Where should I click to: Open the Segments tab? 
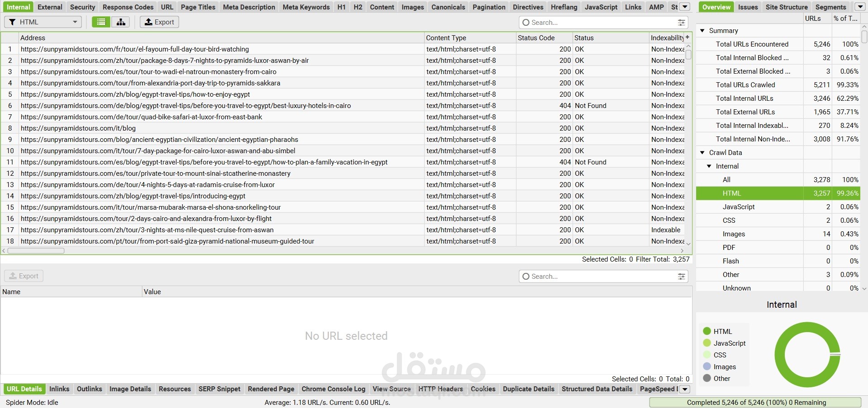(830, 7)
